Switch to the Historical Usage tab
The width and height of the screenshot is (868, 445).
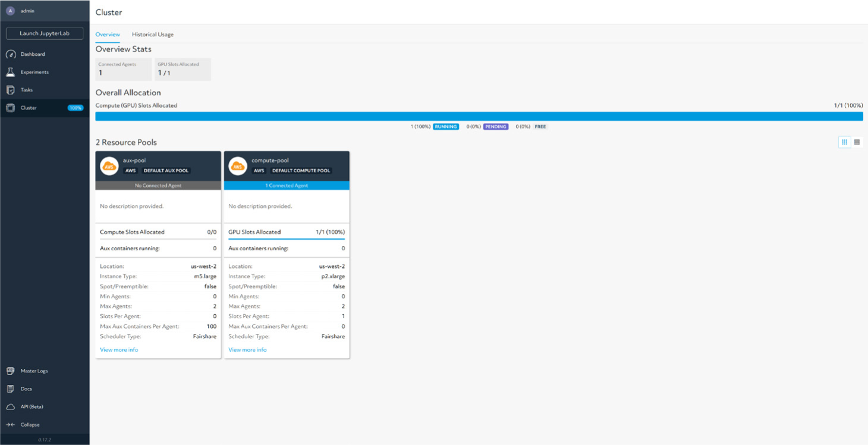[153, 34]
